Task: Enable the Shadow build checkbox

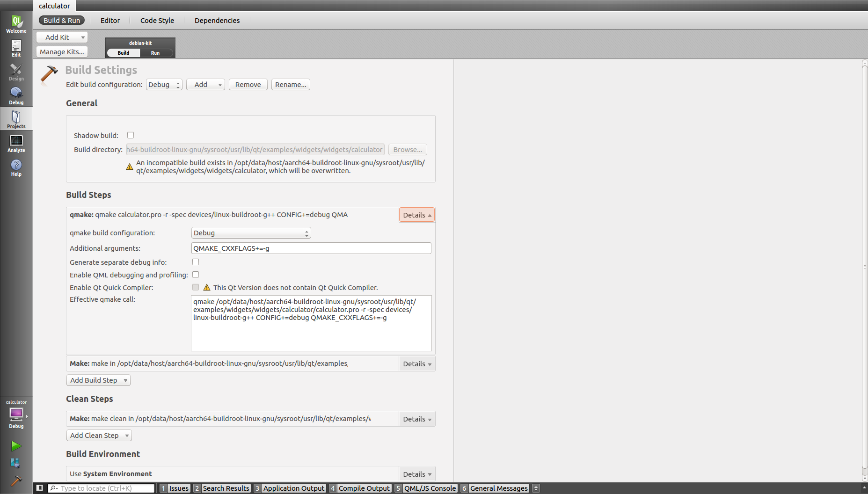Action: 131,135
